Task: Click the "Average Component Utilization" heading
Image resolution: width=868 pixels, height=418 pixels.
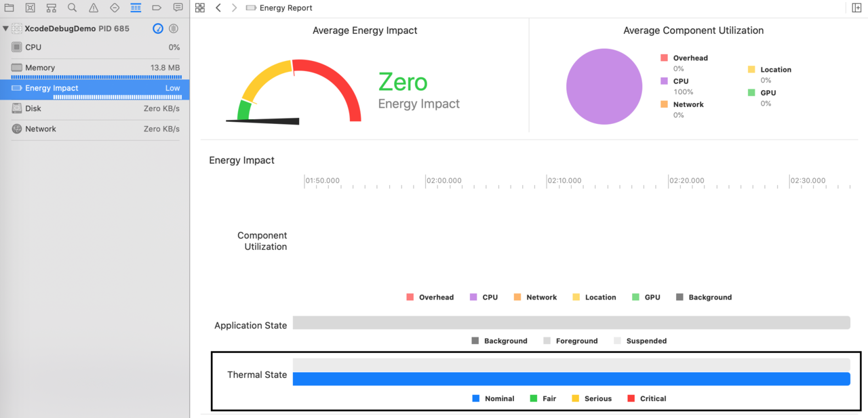Action: 694,30
